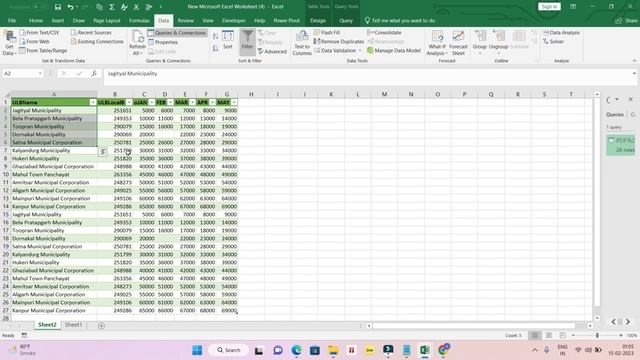
Task: Switch to the Home tab
Action: pyautogui.click(x=36, y=20)
